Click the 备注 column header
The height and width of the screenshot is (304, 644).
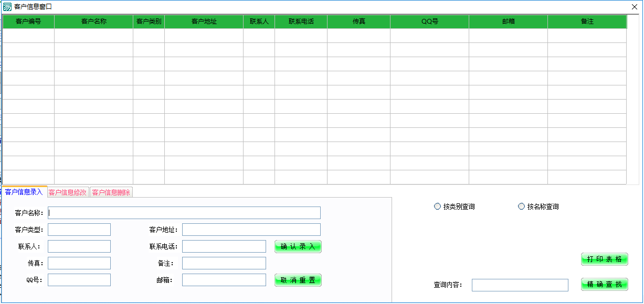pos(587,21)
